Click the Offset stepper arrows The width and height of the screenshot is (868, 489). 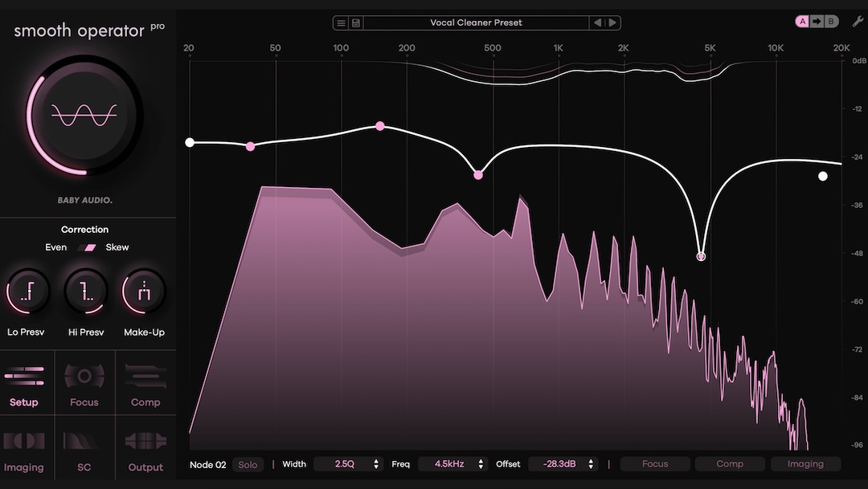pyautogui.click(x=591, y=464)
